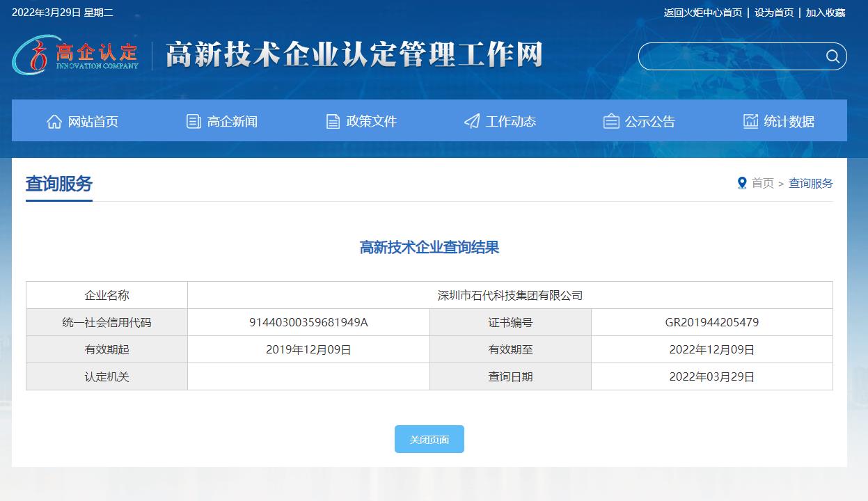
Task: Click the 加入收藏 link
Action: tap(826, 13)
